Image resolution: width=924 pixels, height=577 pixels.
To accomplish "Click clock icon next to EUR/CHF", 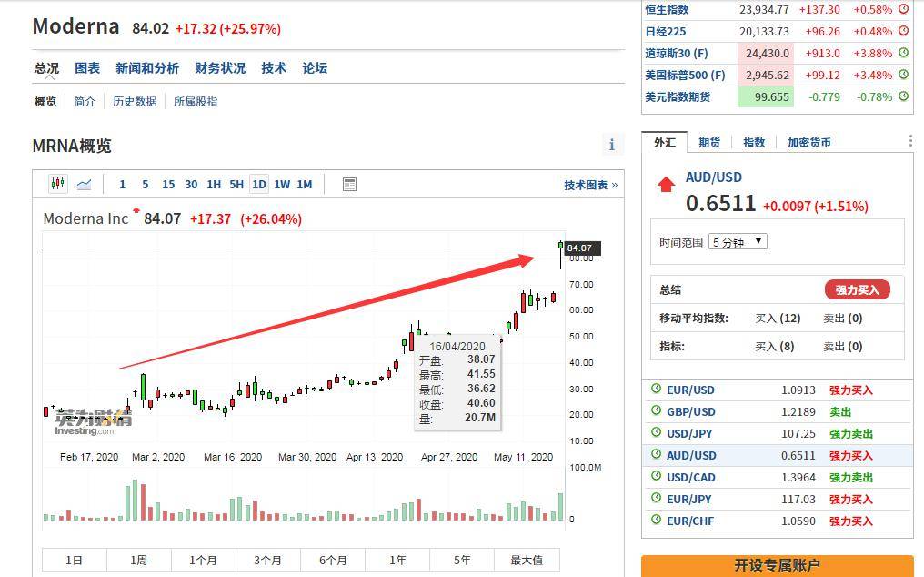I will point(656,520).
